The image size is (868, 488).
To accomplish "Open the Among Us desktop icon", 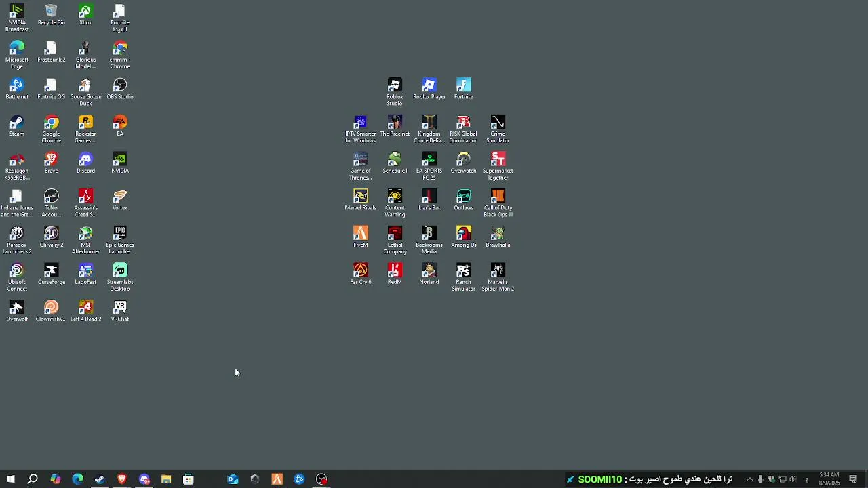I will point(464,237).
